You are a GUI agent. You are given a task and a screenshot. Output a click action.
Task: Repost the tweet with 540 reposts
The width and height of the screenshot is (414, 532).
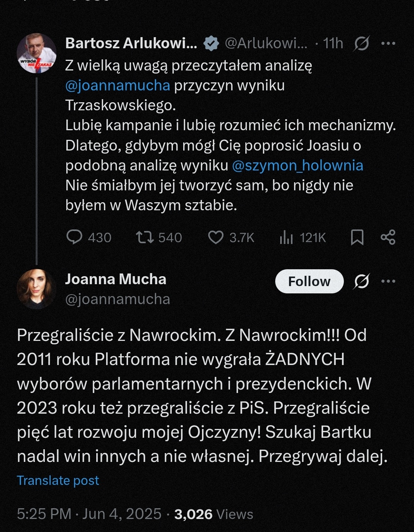(145, 237)
